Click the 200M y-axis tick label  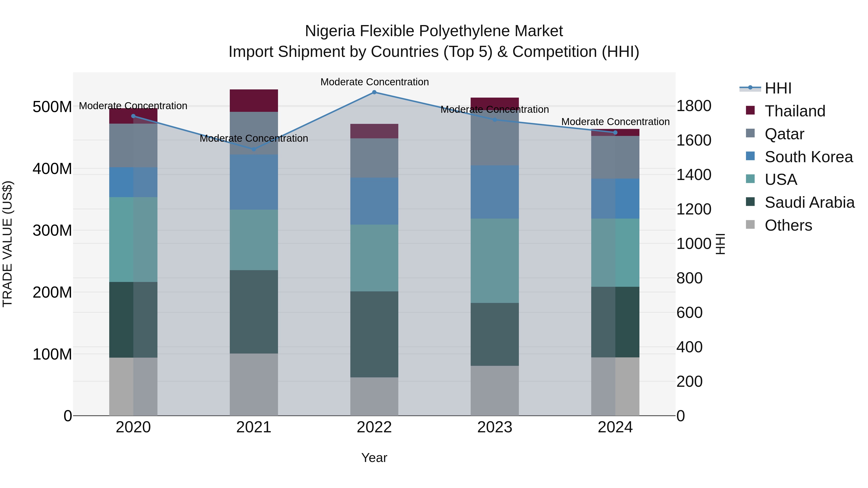tap(52, 292)
